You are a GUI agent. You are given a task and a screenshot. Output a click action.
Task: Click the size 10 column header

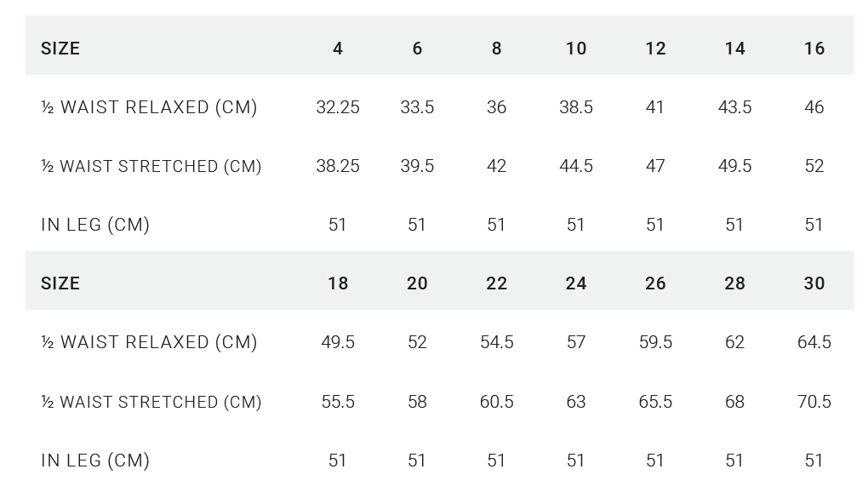pos(576,49)
